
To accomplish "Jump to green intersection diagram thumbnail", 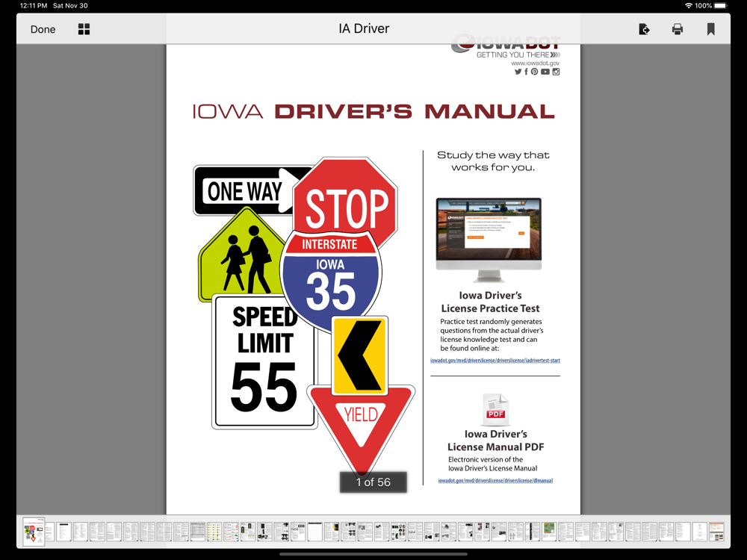I will 549,532.
